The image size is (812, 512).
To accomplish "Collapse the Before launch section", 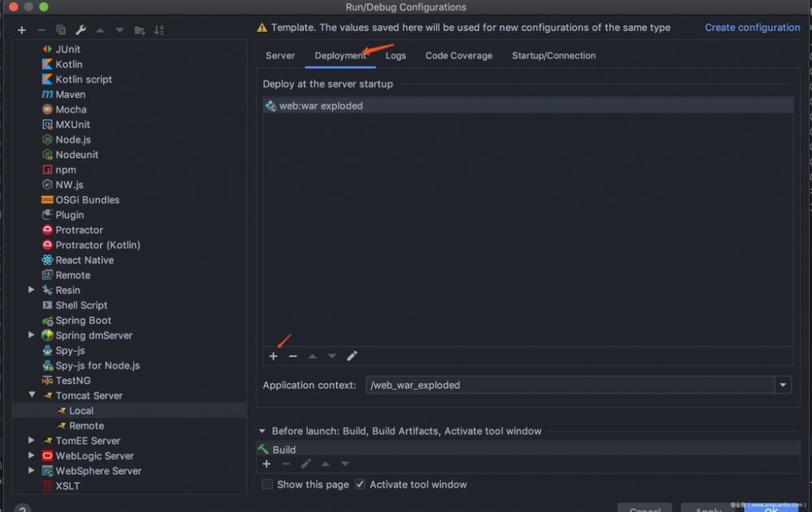I will point(262,432).
